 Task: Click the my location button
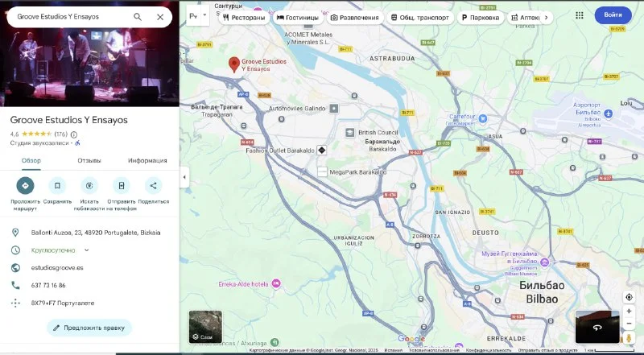pyautogui.click(x=629, y=297)
